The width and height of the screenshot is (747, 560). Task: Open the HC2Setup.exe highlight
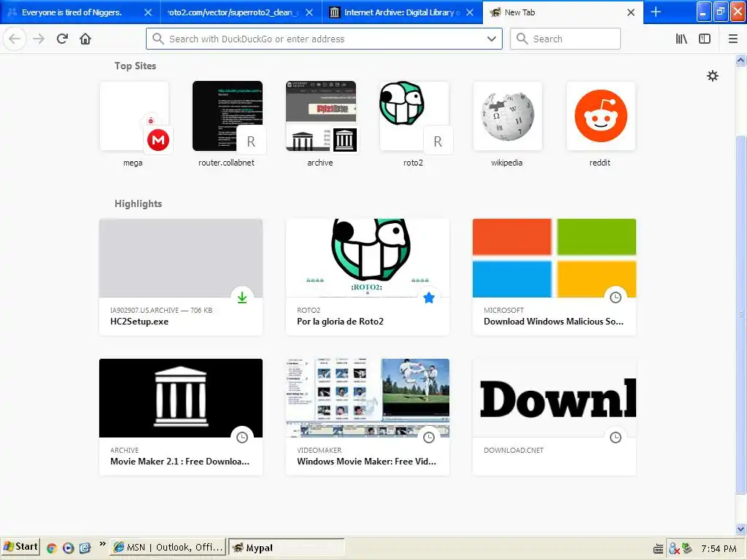point(181,276)
